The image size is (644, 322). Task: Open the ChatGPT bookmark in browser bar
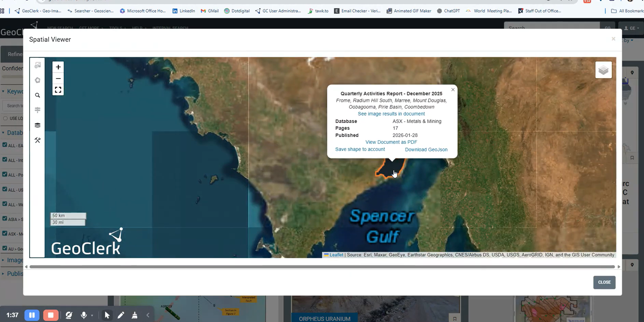448,11
